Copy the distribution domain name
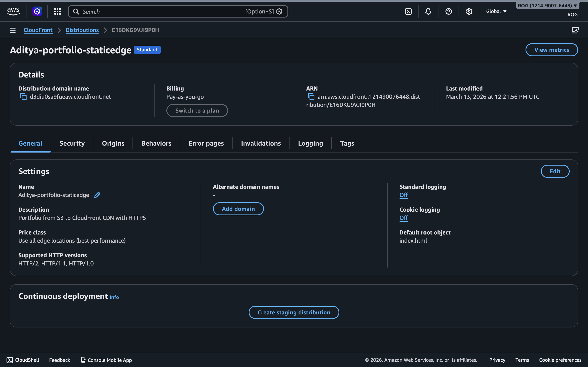This screenshot has height=367, width=588. pyautogui.click(x=23, y=97)
